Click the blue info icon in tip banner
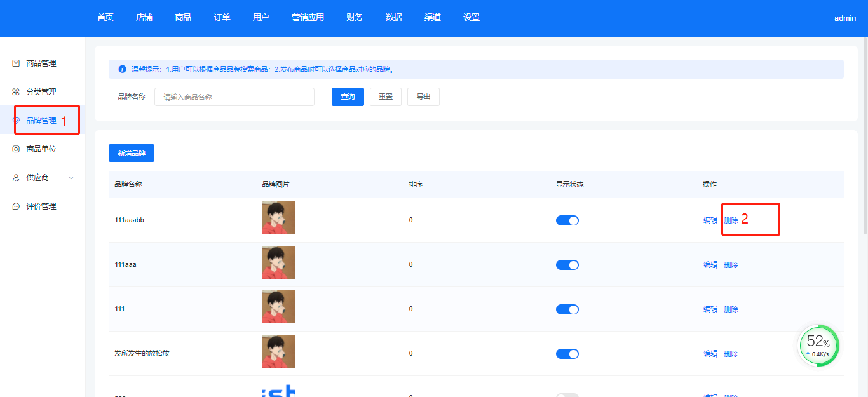The width and height of the screenshot is (868, 397). click(122, 69)
